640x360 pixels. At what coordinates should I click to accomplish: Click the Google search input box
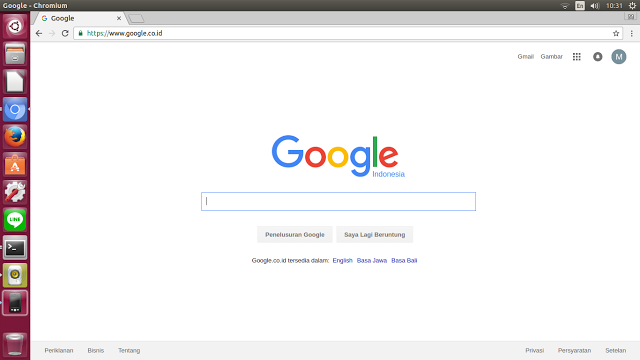[338, 202]
